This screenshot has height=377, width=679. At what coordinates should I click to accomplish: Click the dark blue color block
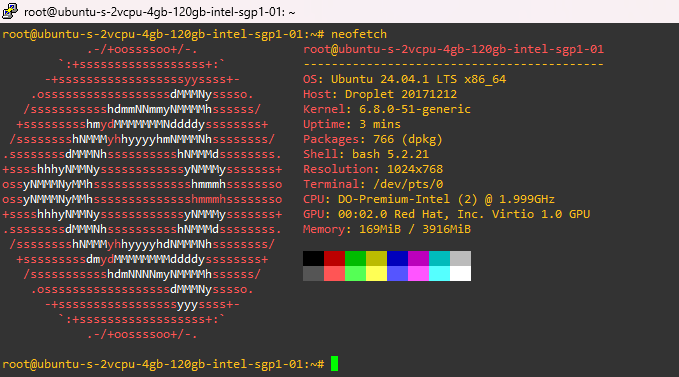tap(398, 258)
